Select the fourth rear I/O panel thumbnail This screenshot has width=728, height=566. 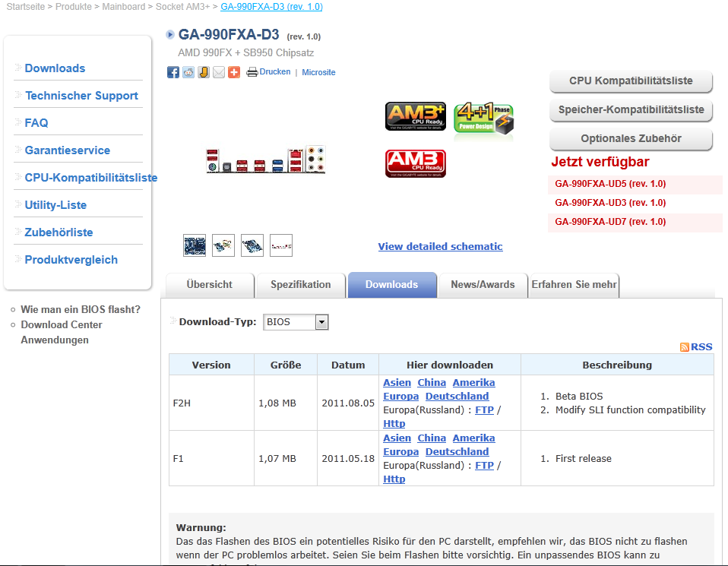pos(281,245)
